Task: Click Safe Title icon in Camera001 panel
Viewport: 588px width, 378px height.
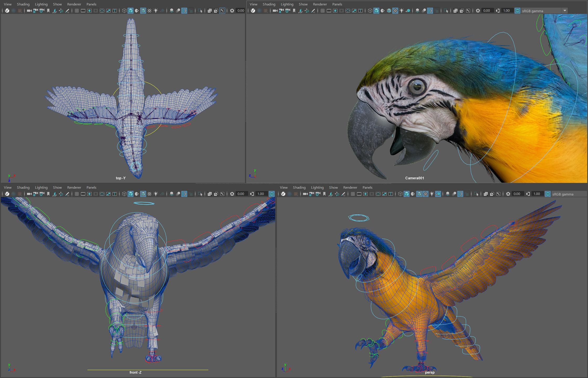Action: (x=360, y=11)
